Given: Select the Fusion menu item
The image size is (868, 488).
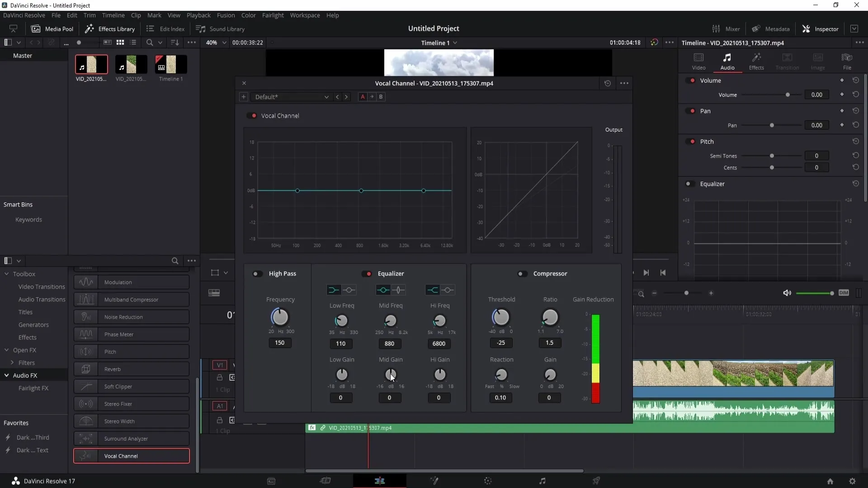Looking at the screenshot, I should point(226,15).
